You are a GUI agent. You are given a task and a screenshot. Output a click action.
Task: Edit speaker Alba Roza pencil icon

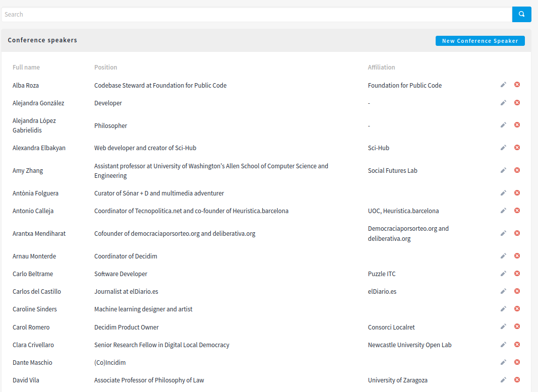tap(503, 85)
